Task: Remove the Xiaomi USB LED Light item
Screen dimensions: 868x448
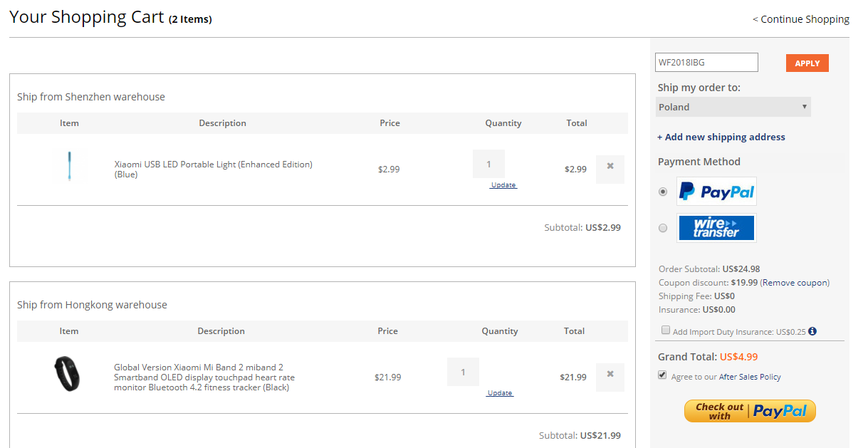Action: (610, 170)
